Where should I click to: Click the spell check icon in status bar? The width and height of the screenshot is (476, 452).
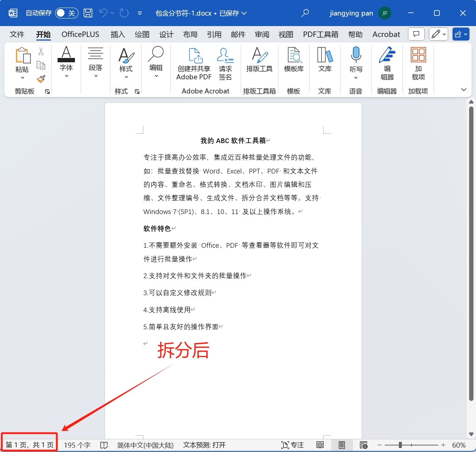pyautogui.click(x=104, y=445)
